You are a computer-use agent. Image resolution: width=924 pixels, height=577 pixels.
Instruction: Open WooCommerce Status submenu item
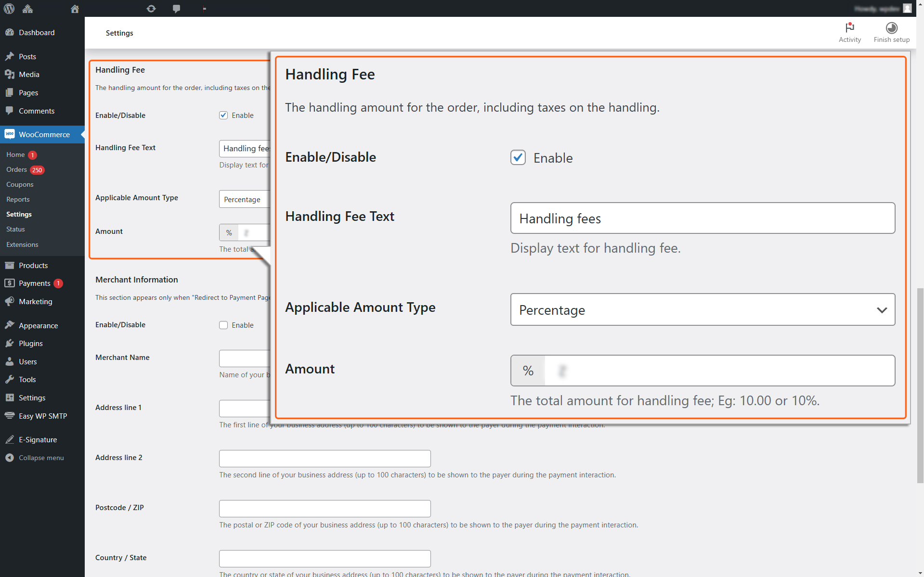point(15,229)
